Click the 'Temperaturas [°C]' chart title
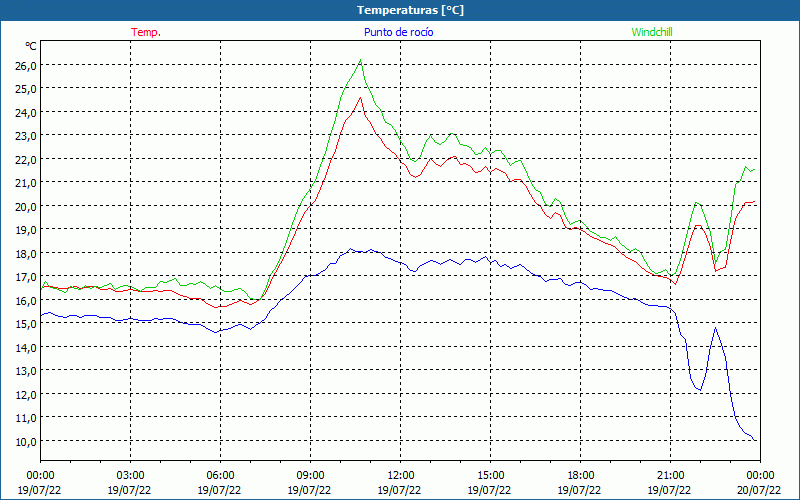This screenshot has width=800, height=500. click(x=410, y=10)
